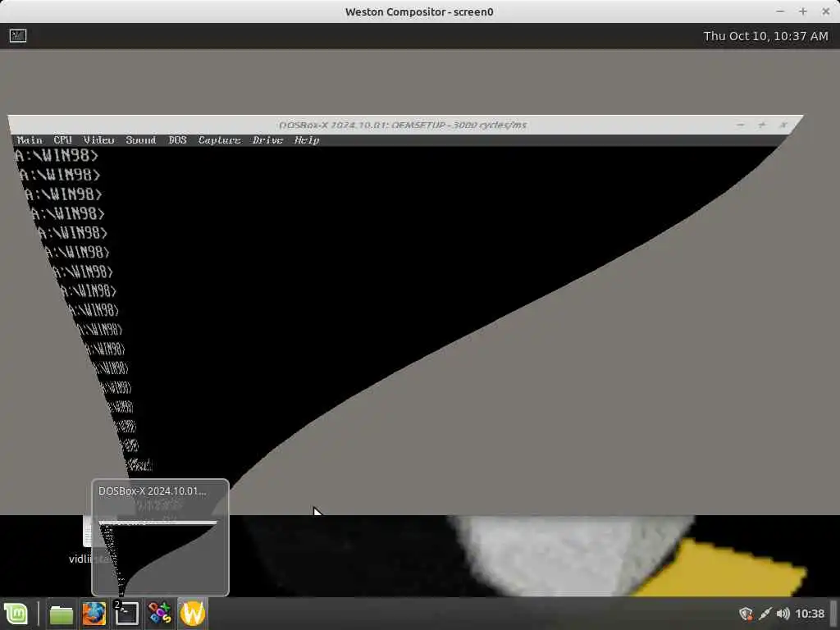Close the Weston Compositor window
The image size is (840, 630).
tap(825, 11)
